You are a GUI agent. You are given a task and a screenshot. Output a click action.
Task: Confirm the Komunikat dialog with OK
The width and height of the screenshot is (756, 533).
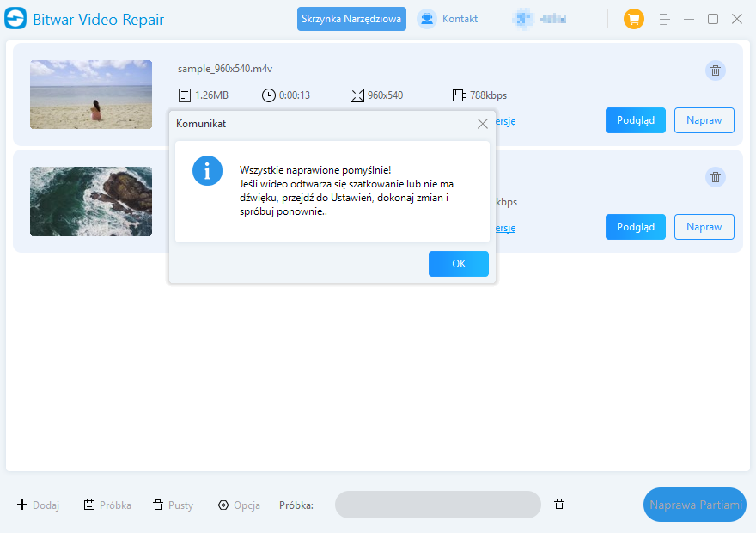tap(459, 264)
